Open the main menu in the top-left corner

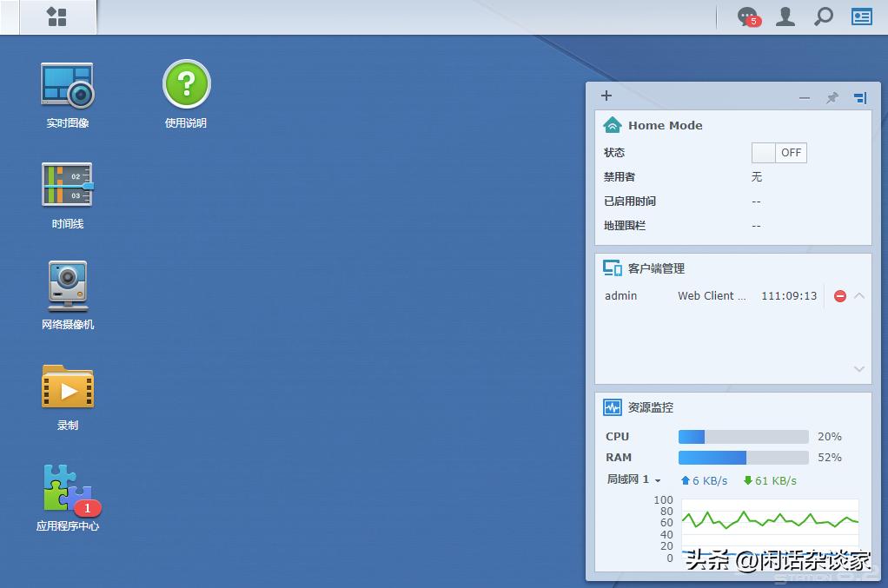(x=57, y=17)
